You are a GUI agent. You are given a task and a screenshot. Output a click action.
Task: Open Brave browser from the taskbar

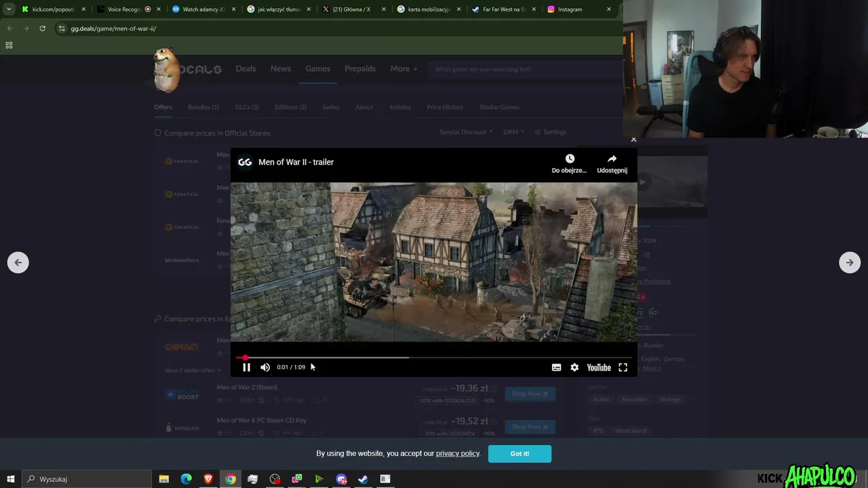click(x=208, y=479)
